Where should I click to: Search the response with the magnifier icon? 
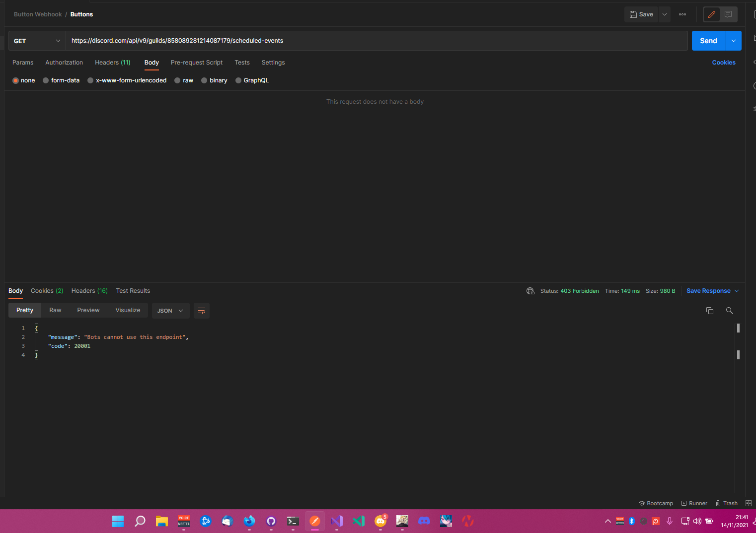click(x=730, y=311)
